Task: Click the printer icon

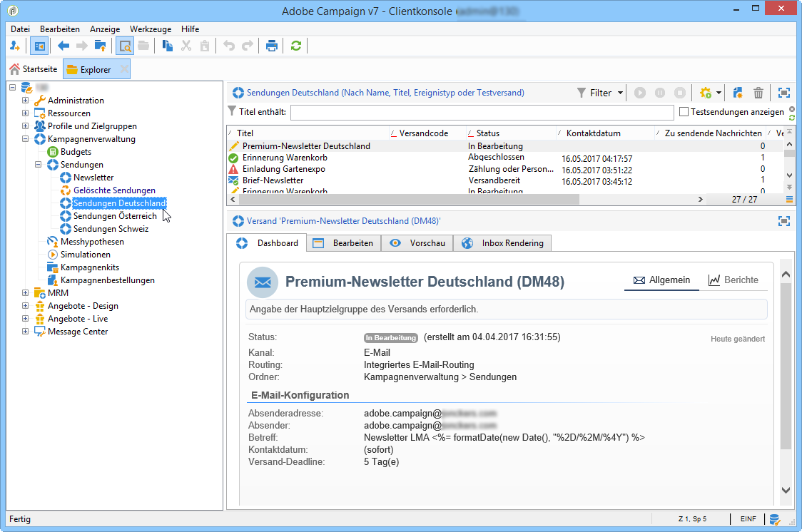Action: pos(272,46)
